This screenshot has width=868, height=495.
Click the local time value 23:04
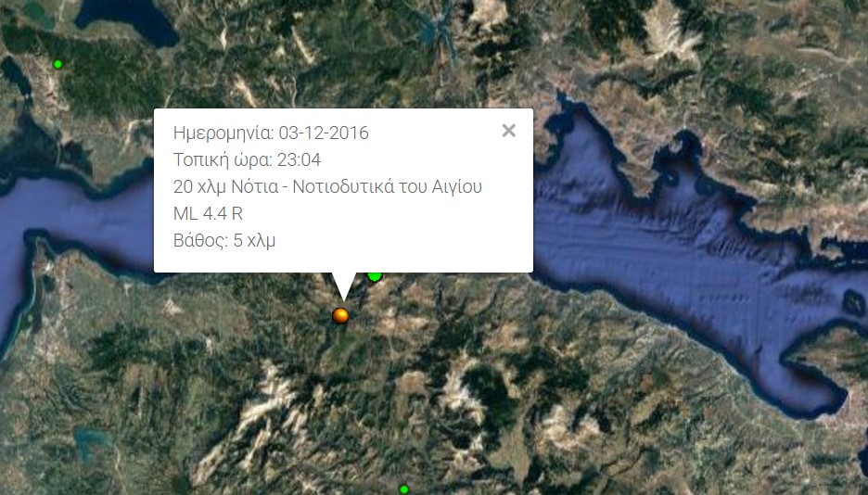(299, 159)
